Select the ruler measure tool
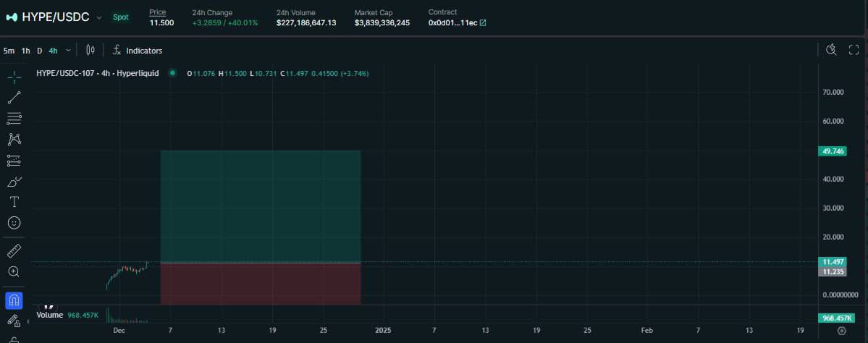This screenshot has height=343, width=868. [x=14, y=251]
